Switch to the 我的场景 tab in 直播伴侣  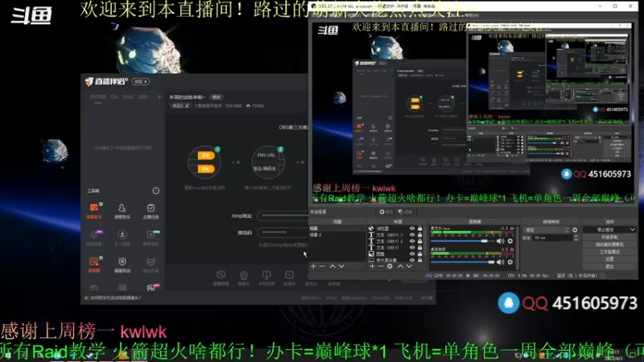(97, 97)
